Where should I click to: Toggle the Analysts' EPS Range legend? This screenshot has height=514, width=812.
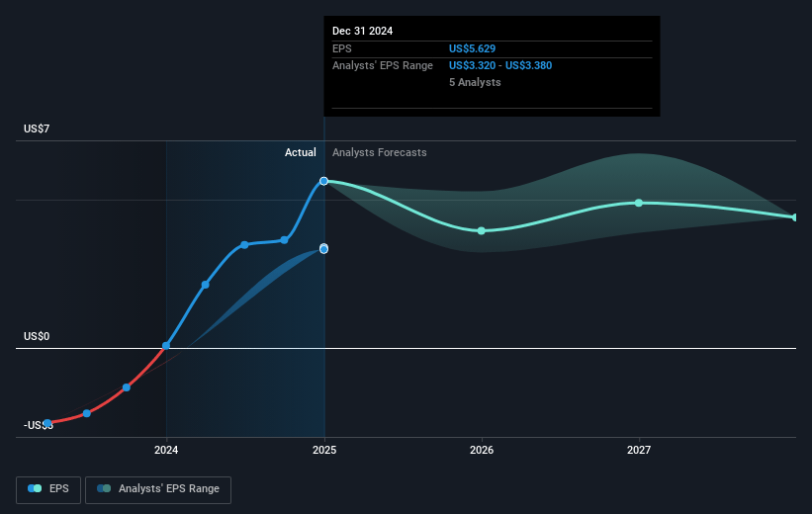(158, 489)
